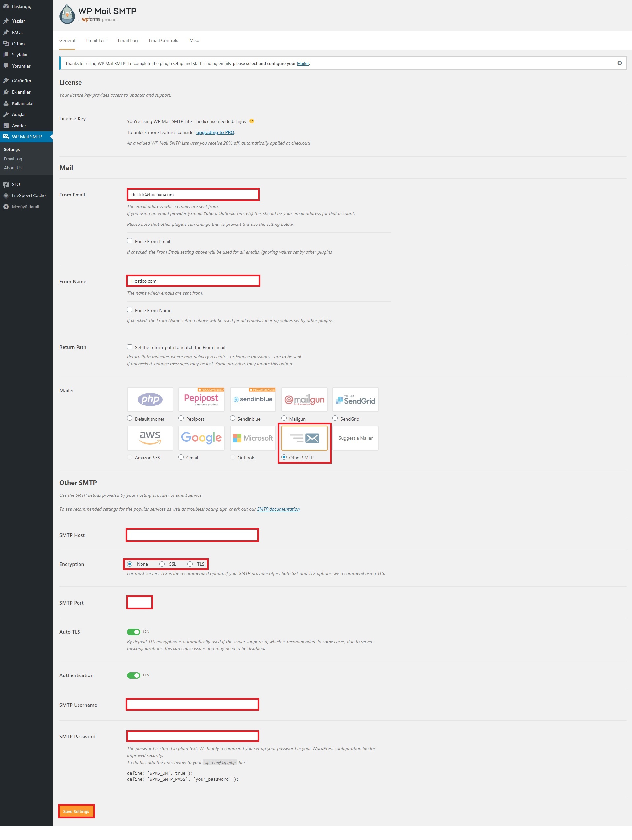
Task: Select the Google Gmail mailer logo
Action: coord(202,438)
